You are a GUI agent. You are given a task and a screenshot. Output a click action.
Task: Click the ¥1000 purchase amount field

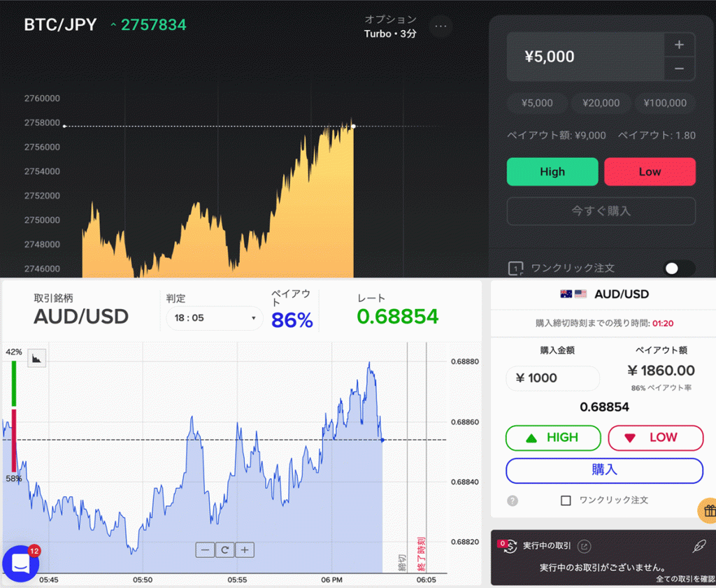(552, 378)
